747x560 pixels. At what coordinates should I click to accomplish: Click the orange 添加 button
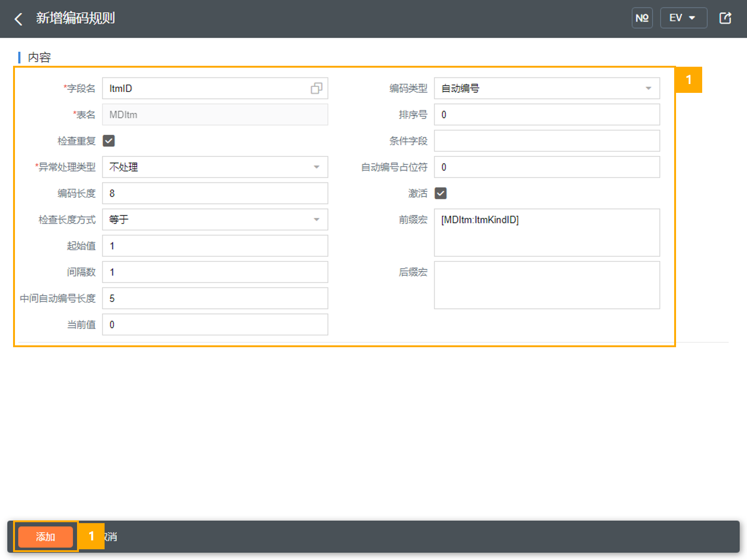[x=45, y=537]
